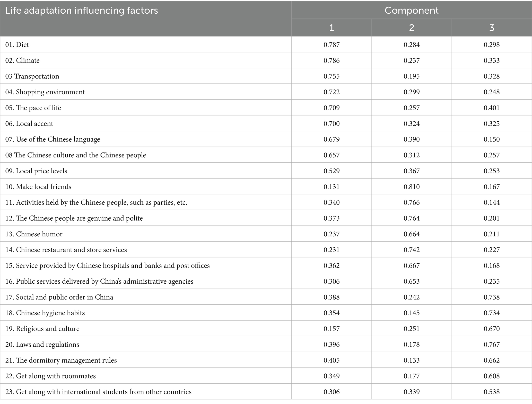
Task: Click the component 2 column header
Action: tap(411, 28)
